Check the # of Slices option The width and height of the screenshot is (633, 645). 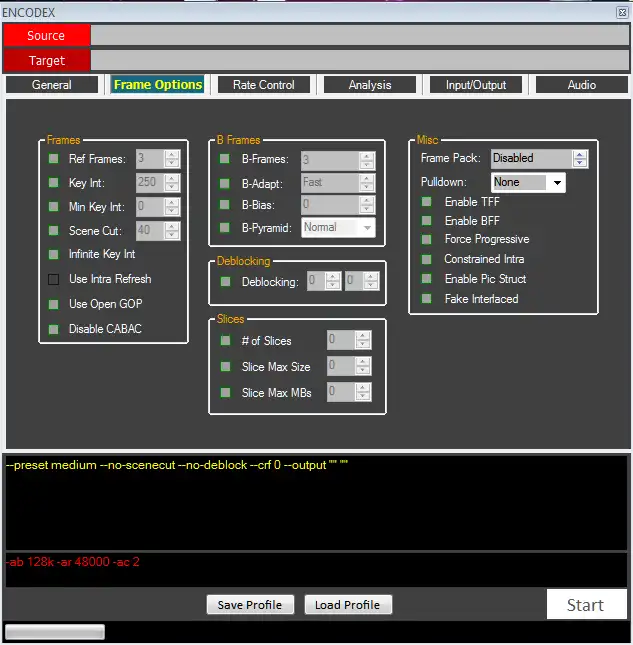pyautogui.click(x=225, y=340)
